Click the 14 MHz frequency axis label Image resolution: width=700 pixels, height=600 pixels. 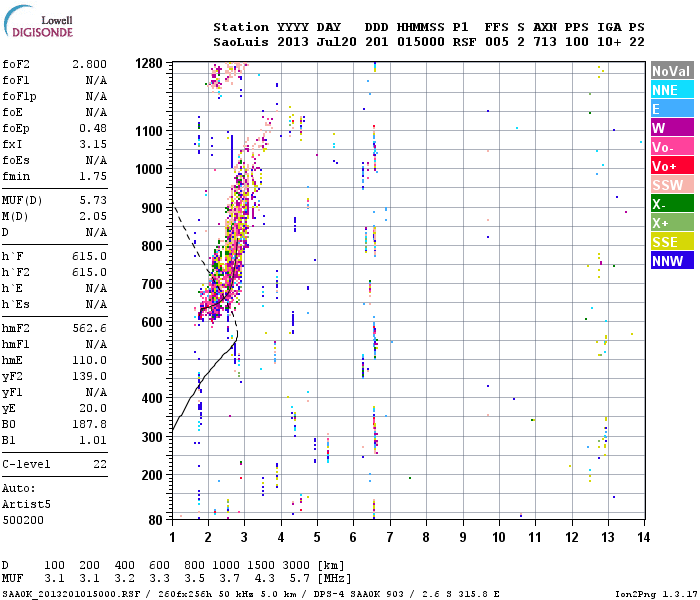point(643,537)
